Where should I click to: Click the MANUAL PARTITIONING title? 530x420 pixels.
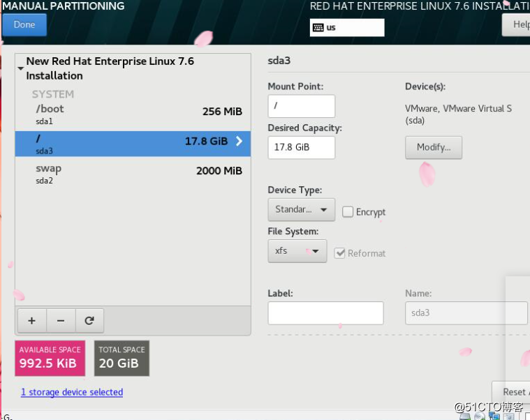point(64,6)
